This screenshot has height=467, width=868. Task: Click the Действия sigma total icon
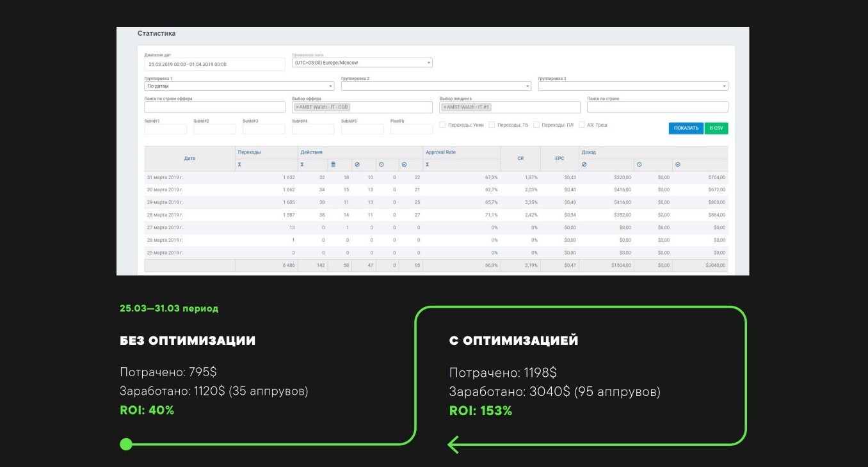pos(302,164)
